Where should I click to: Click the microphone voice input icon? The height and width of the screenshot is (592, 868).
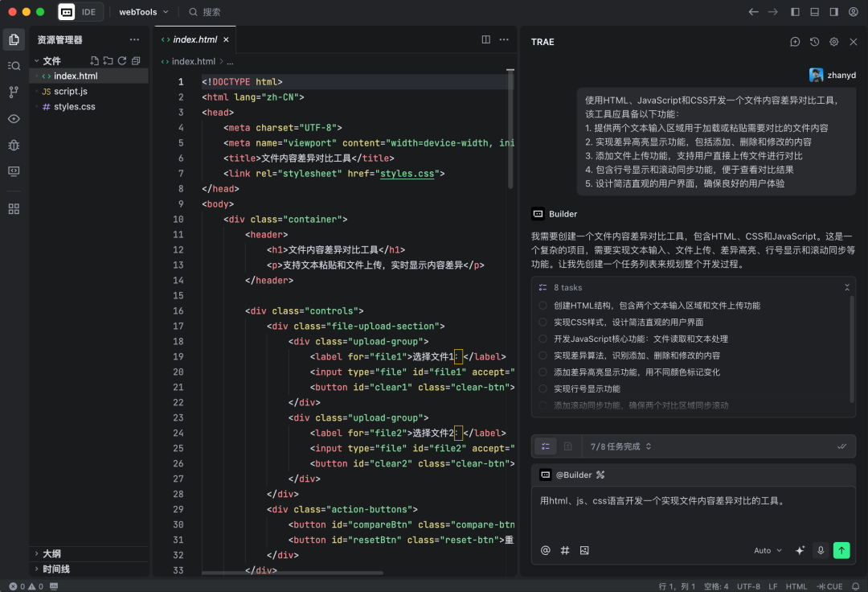[x=821, y=550]
